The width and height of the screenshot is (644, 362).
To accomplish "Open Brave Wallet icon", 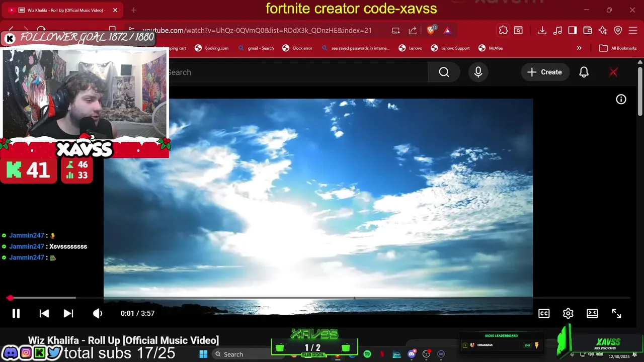I will point(588,31).
